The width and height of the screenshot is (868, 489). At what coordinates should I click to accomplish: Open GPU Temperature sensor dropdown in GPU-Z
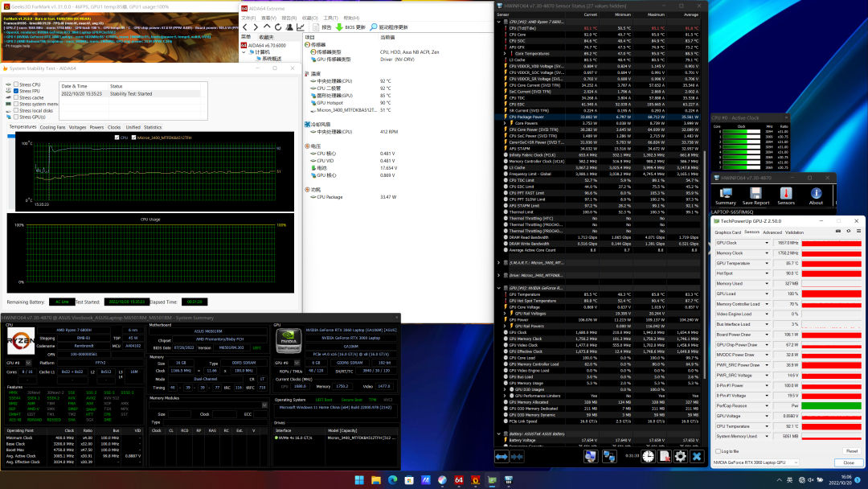[x=767, y=264]
